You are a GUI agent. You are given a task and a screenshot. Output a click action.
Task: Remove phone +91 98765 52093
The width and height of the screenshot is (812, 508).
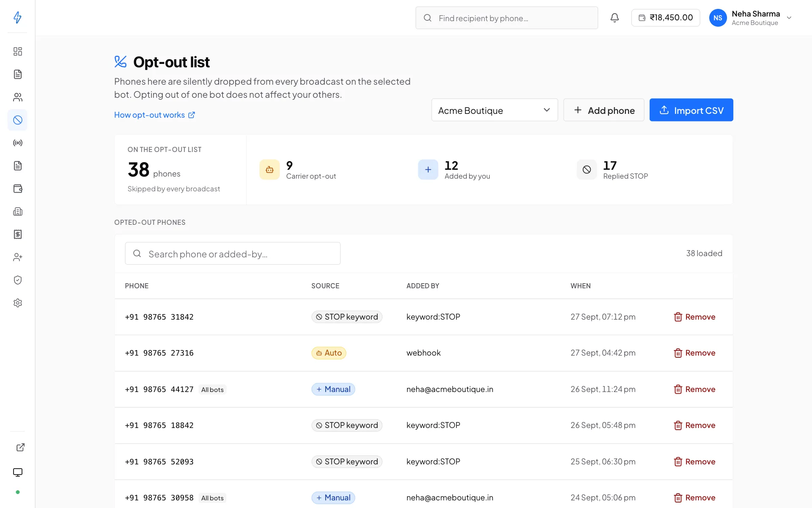tap(694, 462)
